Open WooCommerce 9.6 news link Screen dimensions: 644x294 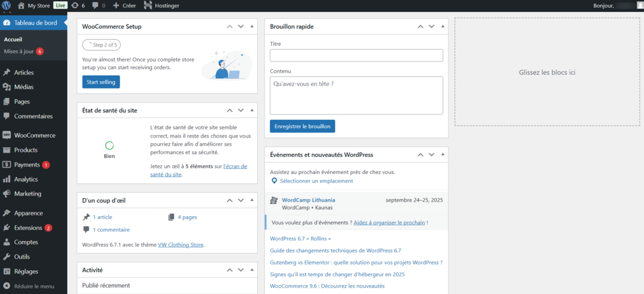(327, 286)
